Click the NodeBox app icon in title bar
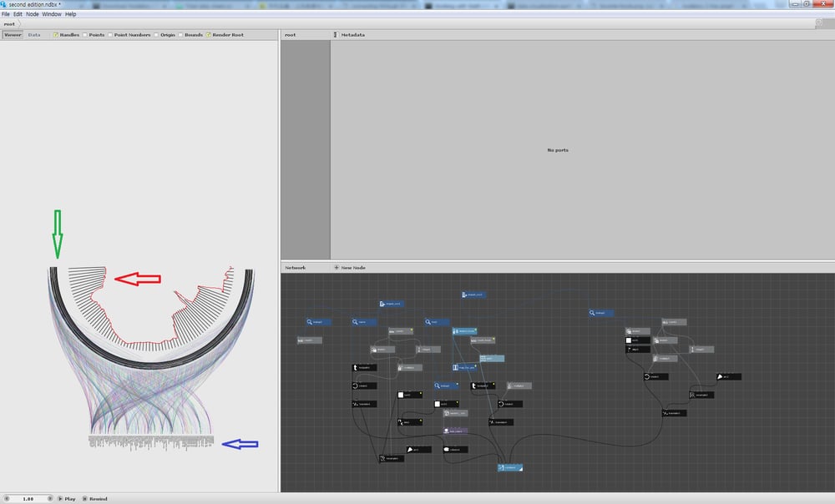Screen dimensions: 835x504 tap(3, 4)
